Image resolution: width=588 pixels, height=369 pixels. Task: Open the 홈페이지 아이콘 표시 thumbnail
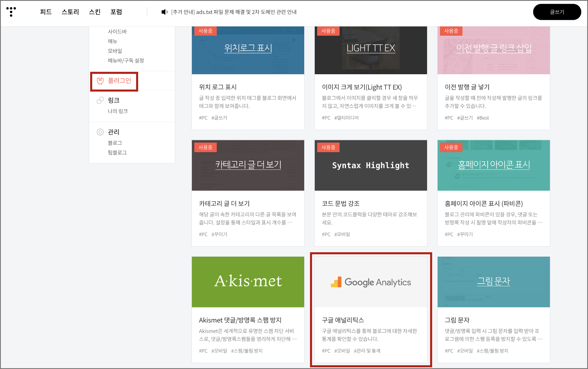(494, 165)
